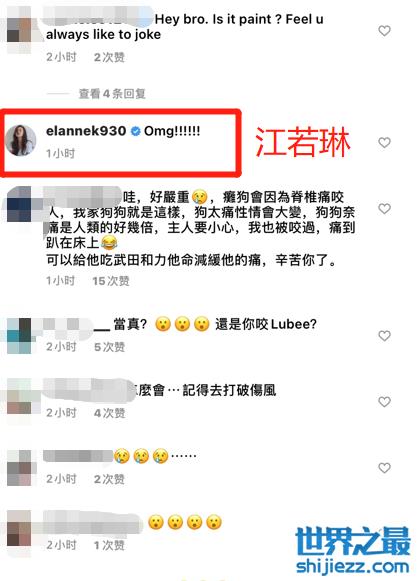Open 1次赞 under the four surprised emojis

tap(109, 545)
